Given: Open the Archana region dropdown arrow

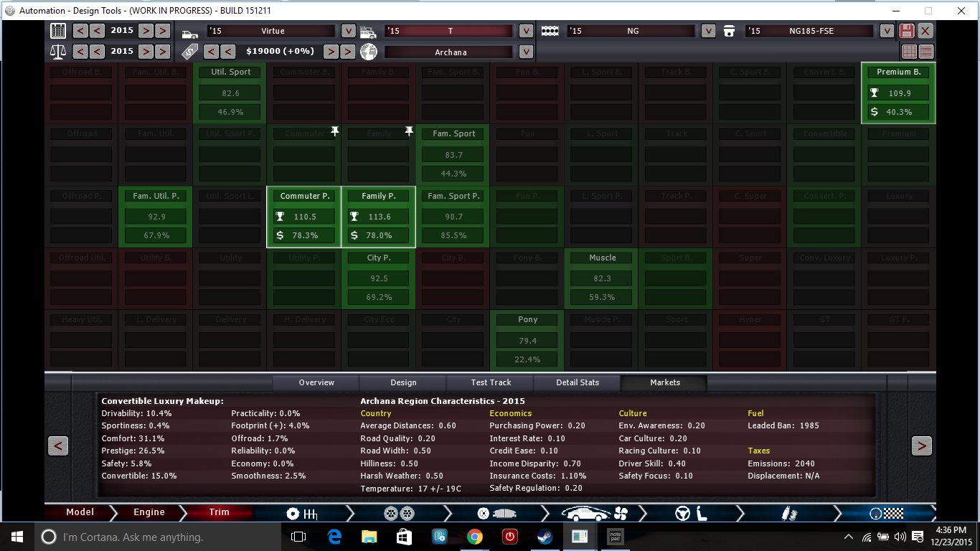Looking at the screenshot, I should [526, 52].
